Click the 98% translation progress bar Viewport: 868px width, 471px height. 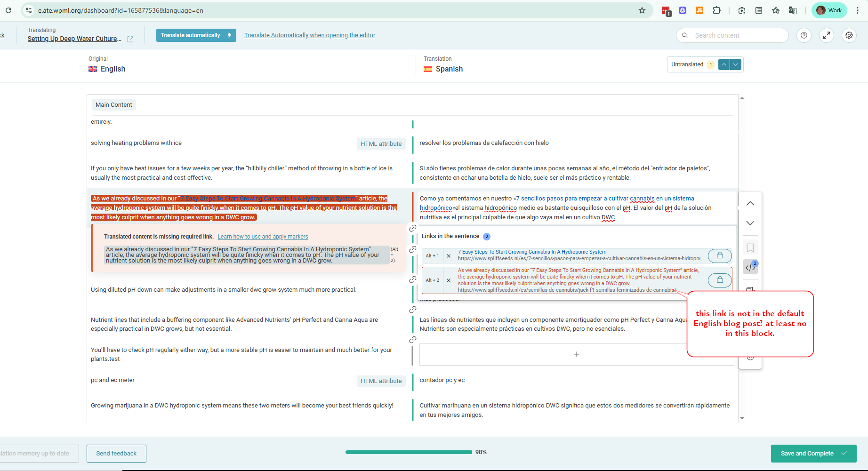(x=409, y=452)
